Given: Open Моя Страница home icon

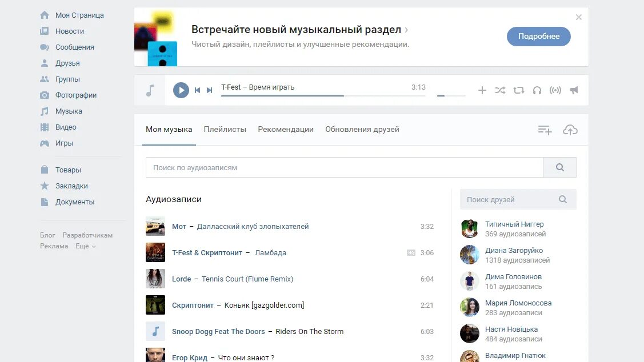Looking at the screenshot, I should (45, 15).
